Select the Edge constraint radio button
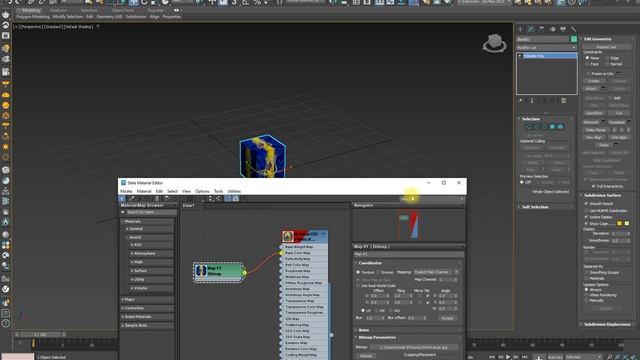Screen dimensions: 640x360 pos(608,58)
